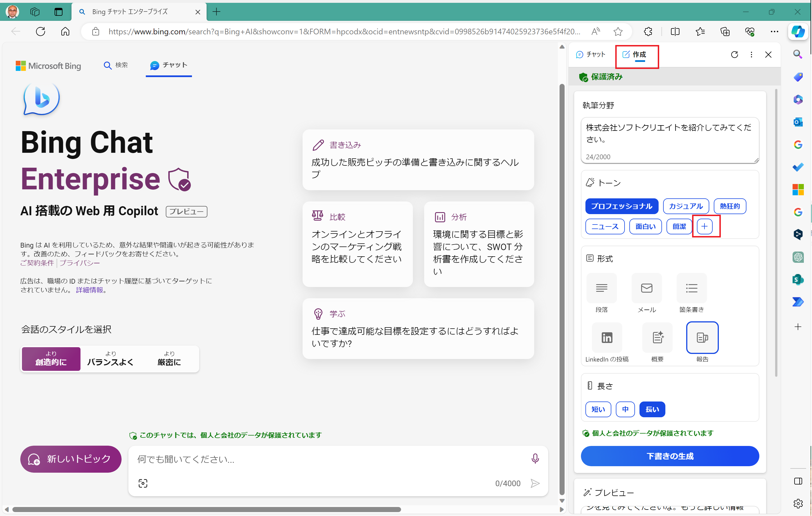Screen dimensions: 812x516
Task: Open the Bing page チャット tab
Action: (x=169, y=65)
